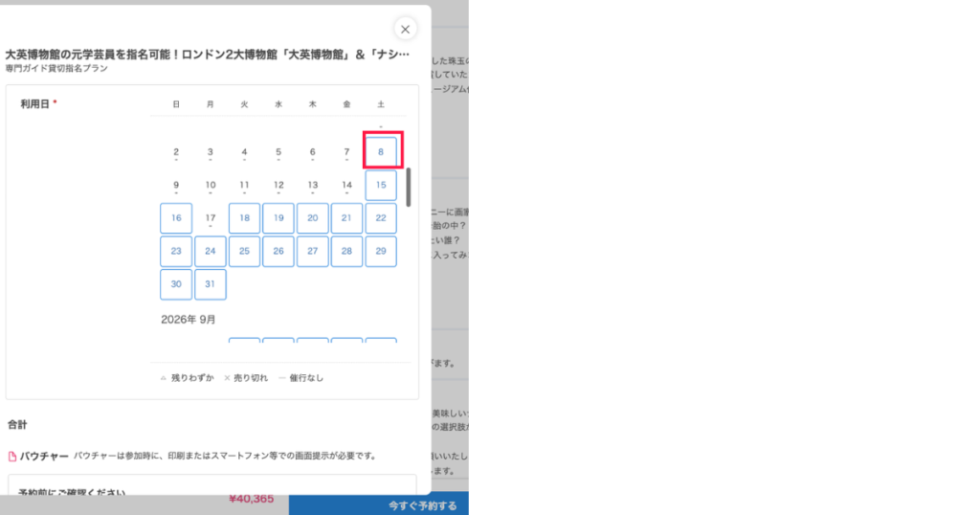Screen dimensions: 980x515
Task: Pick date 27 in the calendar
Action: click(313, 251)
